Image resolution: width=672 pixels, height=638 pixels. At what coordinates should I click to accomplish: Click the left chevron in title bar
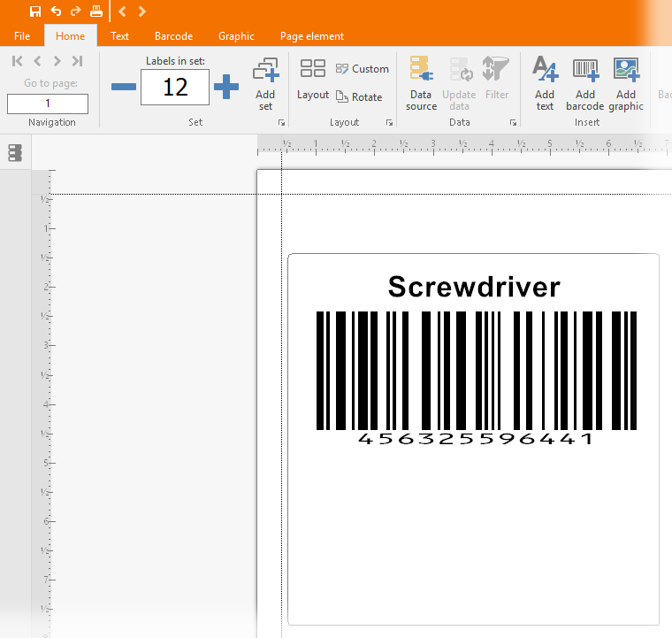122,12
